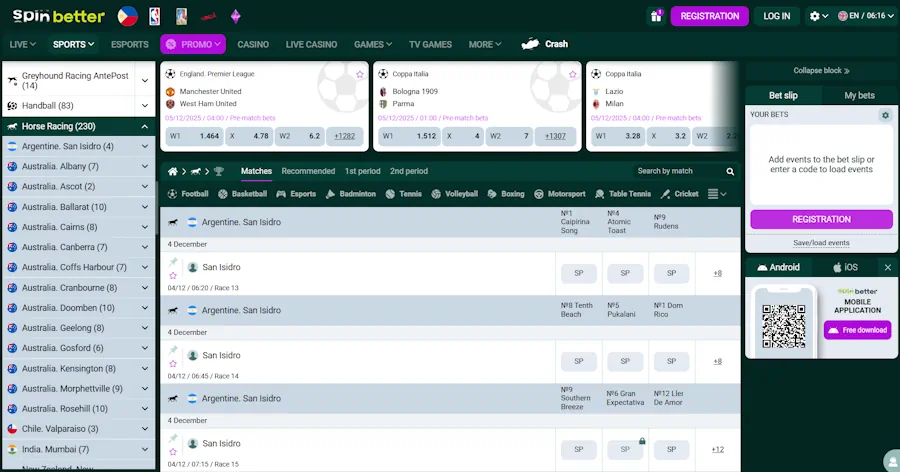Click the search magnifier icon

(x=730, y=171)
